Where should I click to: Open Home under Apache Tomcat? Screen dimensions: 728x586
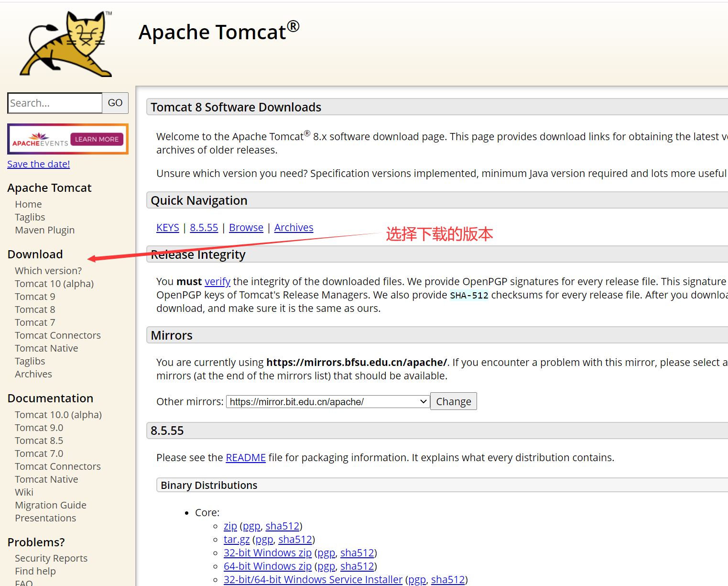[28, 204]
